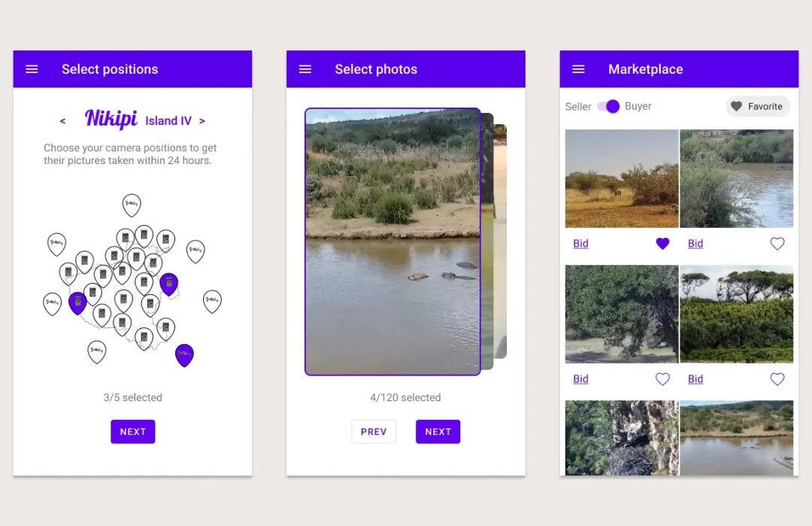
Task: Click NEXT on Select photos screen
Action: click(x=438, y=432)
